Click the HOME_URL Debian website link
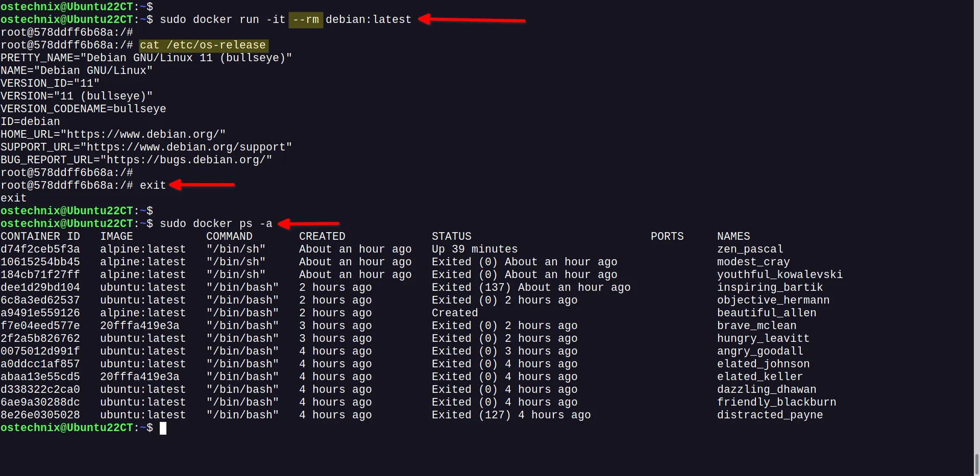Image resolution: width=980 pixels, height=476 pixels. [x=112, y=134]
